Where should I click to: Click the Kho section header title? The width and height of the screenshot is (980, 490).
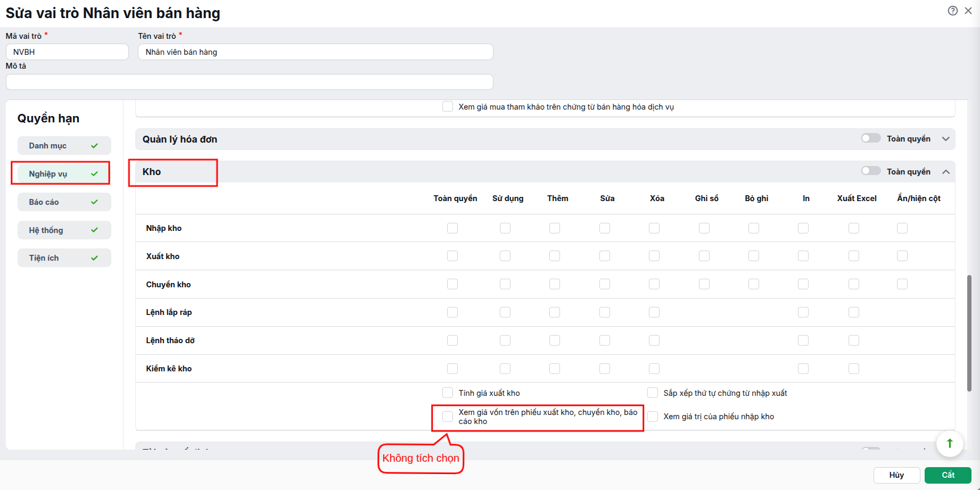point(152,172)
